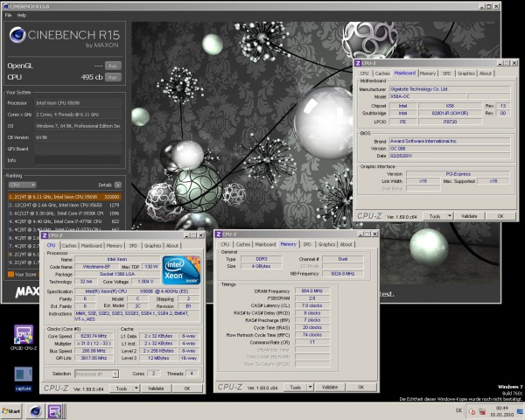Open SPD tab in processor CPU-Z window
The width and height of the screenshot is (525, 420).
pos(133,246)
